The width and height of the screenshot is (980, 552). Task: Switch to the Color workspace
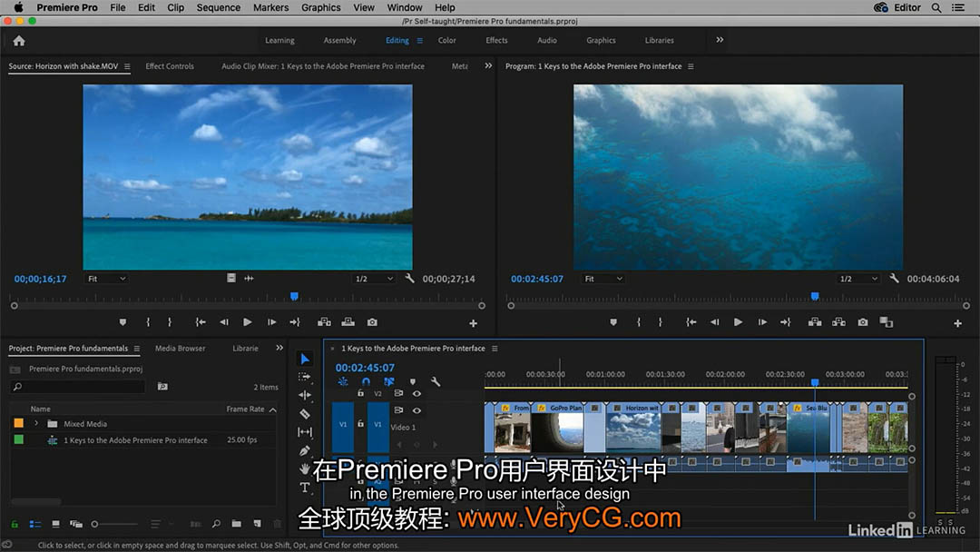click(x=446, y=40)
